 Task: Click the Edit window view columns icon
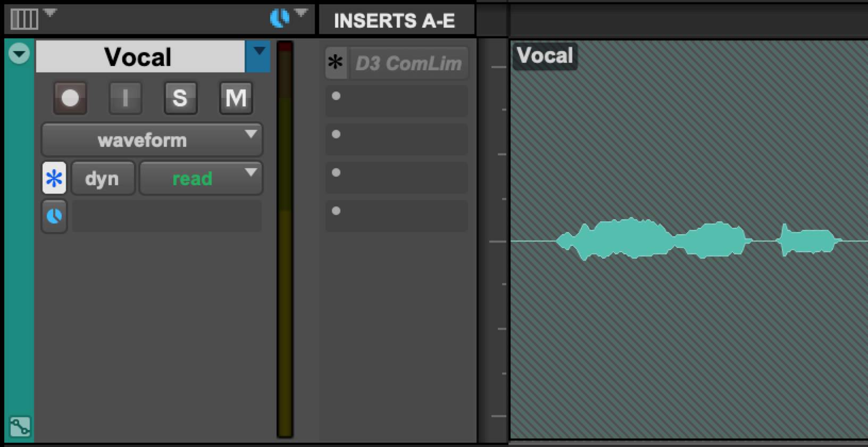(x=24, y=19)
